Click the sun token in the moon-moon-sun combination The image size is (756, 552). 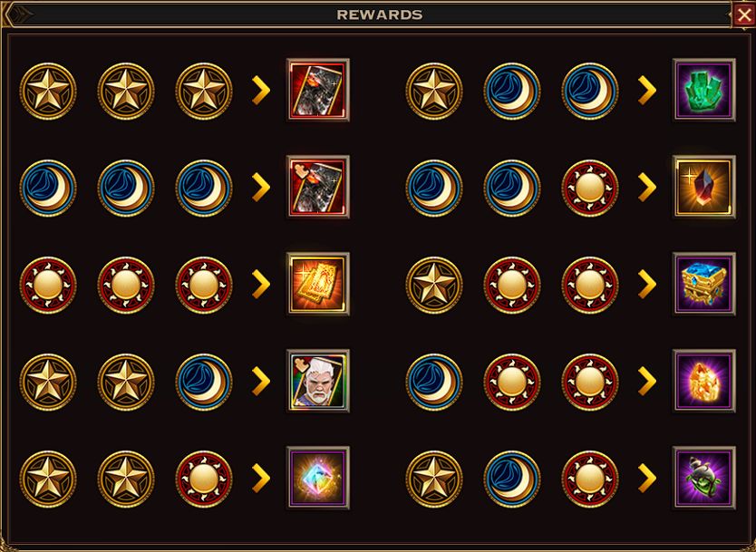pyautogui.click(x=589, y=188)
